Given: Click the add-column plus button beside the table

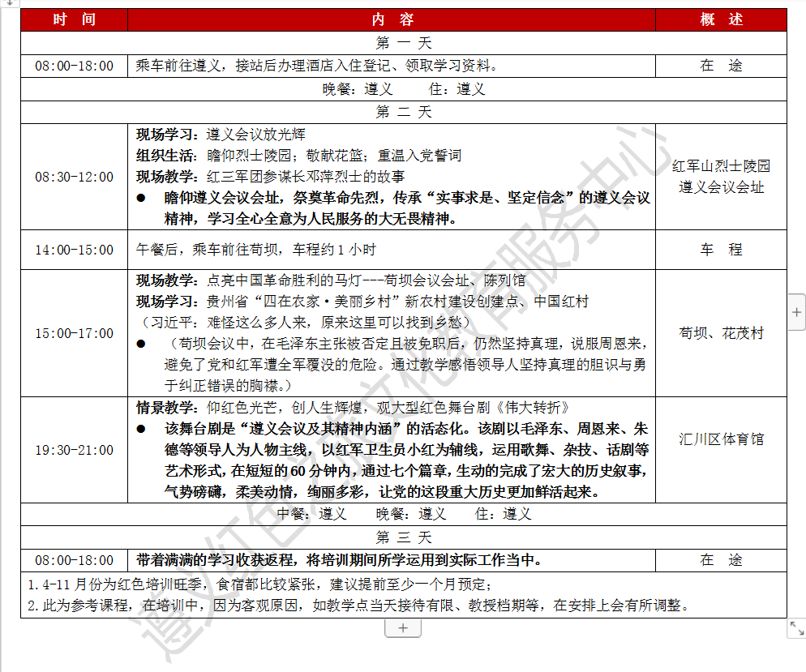Looking at the screenshot, I should [x=797, y=312].
